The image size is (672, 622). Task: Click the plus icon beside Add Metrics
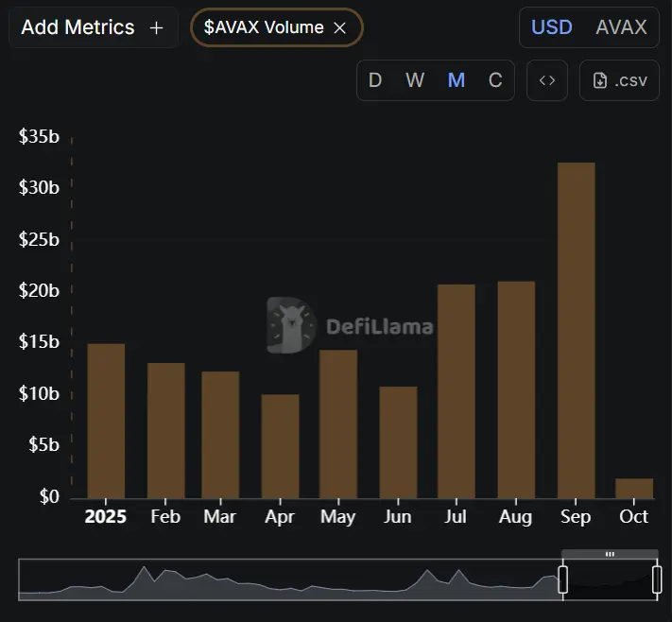pos(156,27)
